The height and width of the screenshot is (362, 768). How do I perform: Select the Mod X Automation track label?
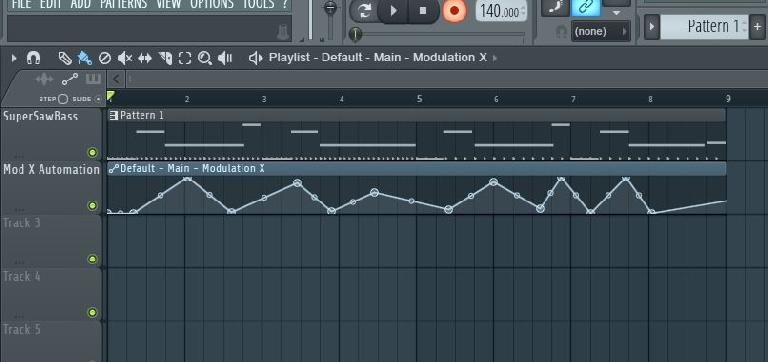pos(51,170)
